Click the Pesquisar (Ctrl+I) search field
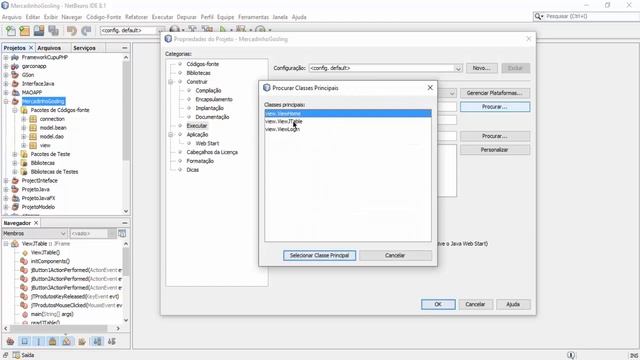The image size is (640, 360). (x=591, y=16)
